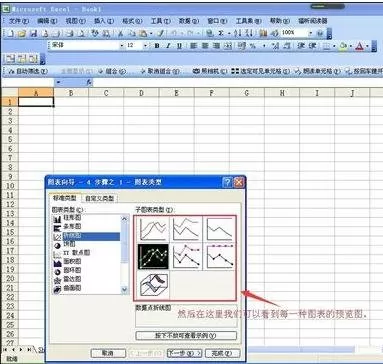Select XY 散点图 in the chart type list
This screenshot has width=383, height=364.
click(76, 253)
